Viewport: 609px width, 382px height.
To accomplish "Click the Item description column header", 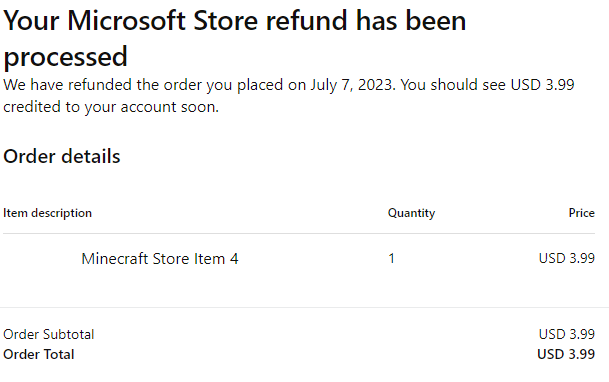I will coord(47,213).
